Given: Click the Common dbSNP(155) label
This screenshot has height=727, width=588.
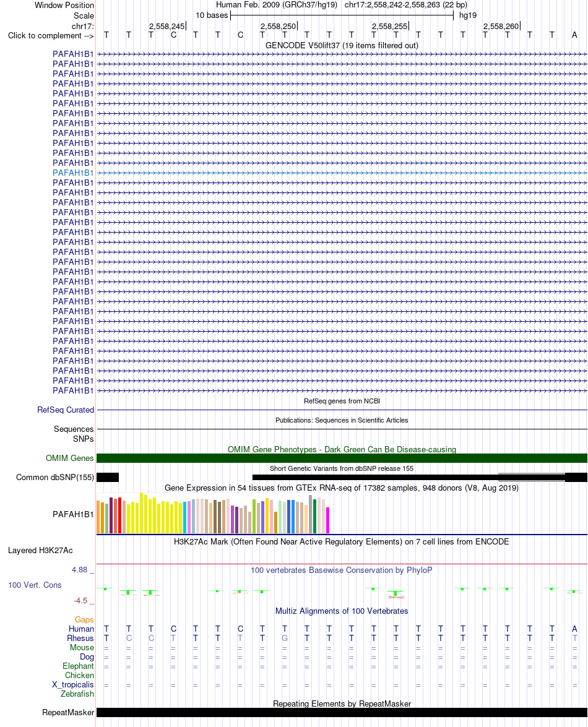Looking at the screenshot, I should pyautogui.click(x=54, y=477).
